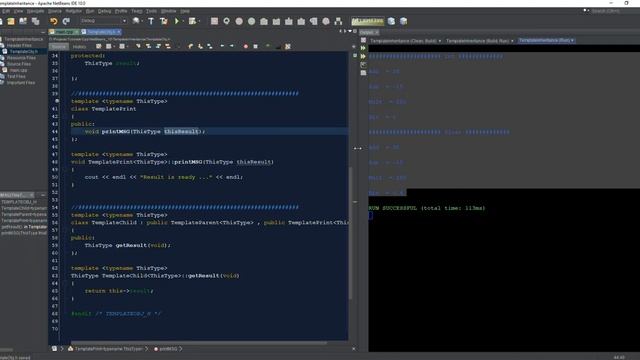Screen dimensions: 640x360
Task: Start macro recording with red circle icon
Action: (246, 47)
